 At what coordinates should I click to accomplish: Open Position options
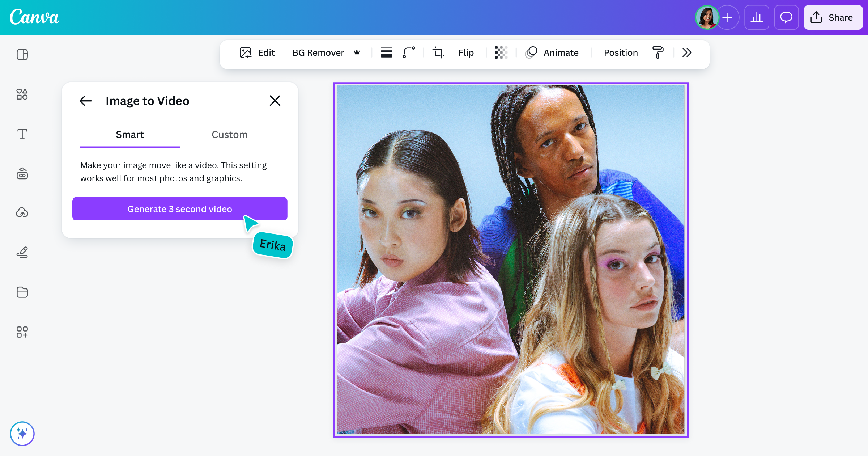pyautogui.click(x=621, y=53)
